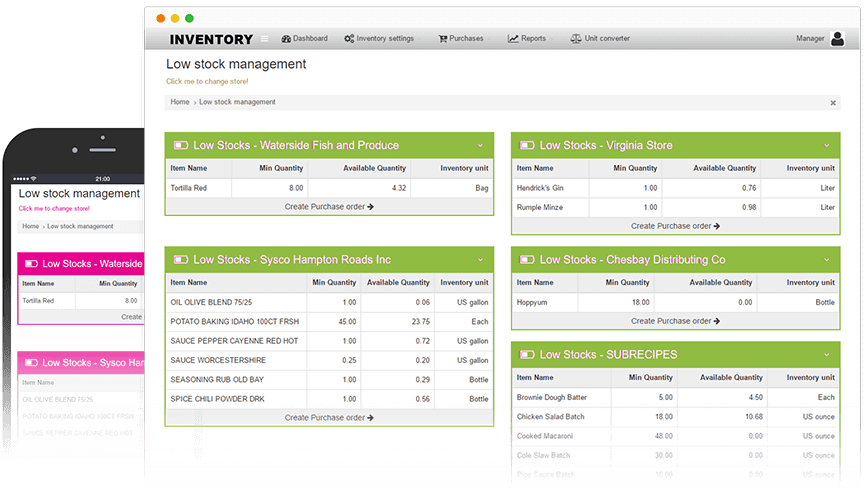Click the Reports chart icon
Viewport: 868px width, 488px height.
click(513, 39)
